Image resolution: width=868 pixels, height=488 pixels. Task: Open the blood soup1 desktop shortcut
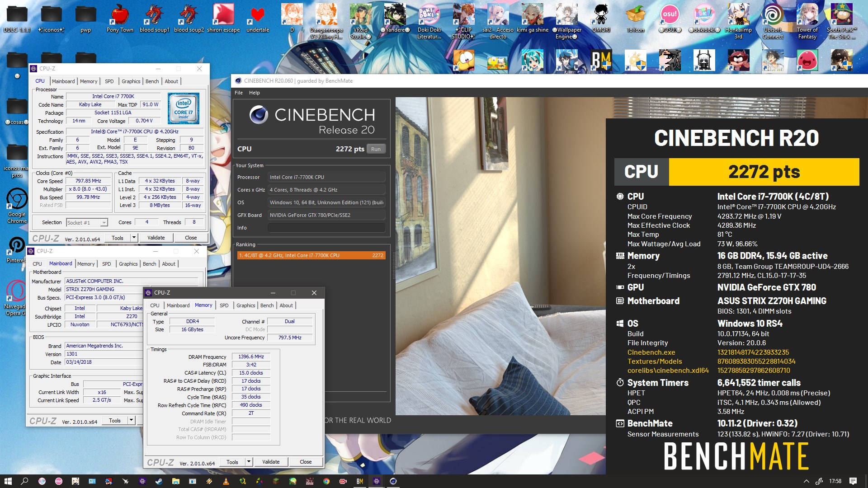tap(154, 18)
